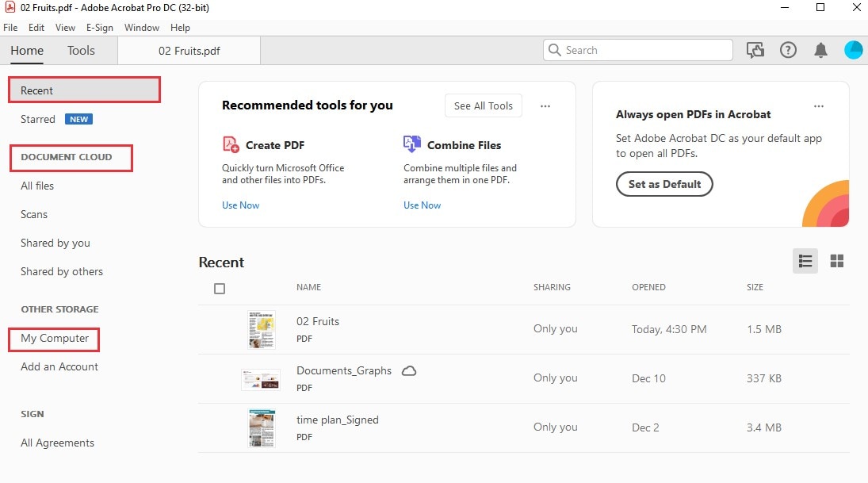Click the Create PDF heading

(x=274, y=145)
